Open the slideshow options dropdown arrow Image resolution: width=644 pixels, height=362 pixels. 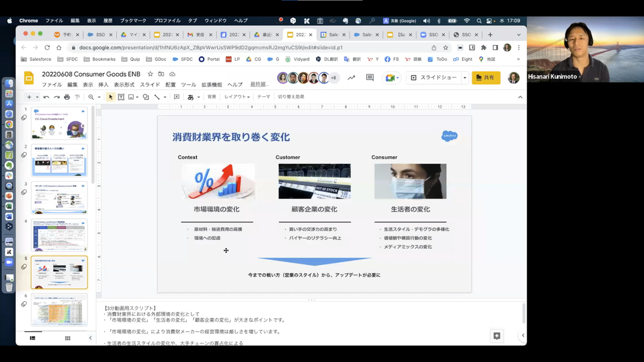(464, 77)
